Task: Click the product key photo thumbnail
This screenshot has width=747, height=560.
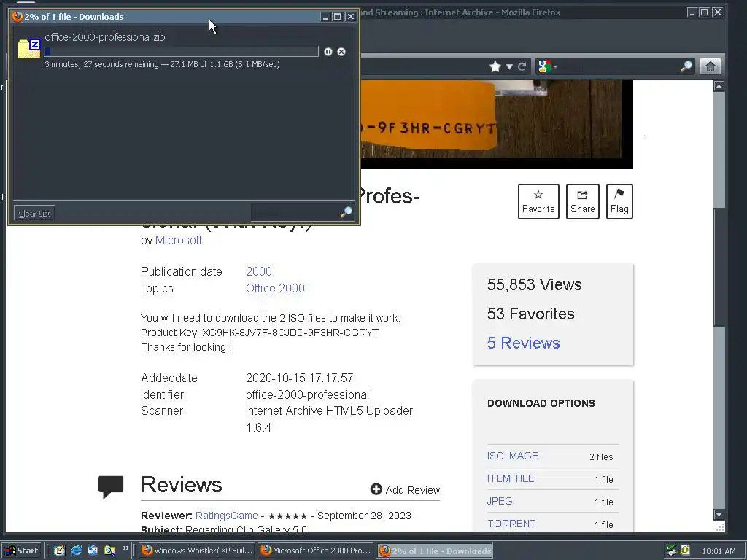Action: click(497, 124)
